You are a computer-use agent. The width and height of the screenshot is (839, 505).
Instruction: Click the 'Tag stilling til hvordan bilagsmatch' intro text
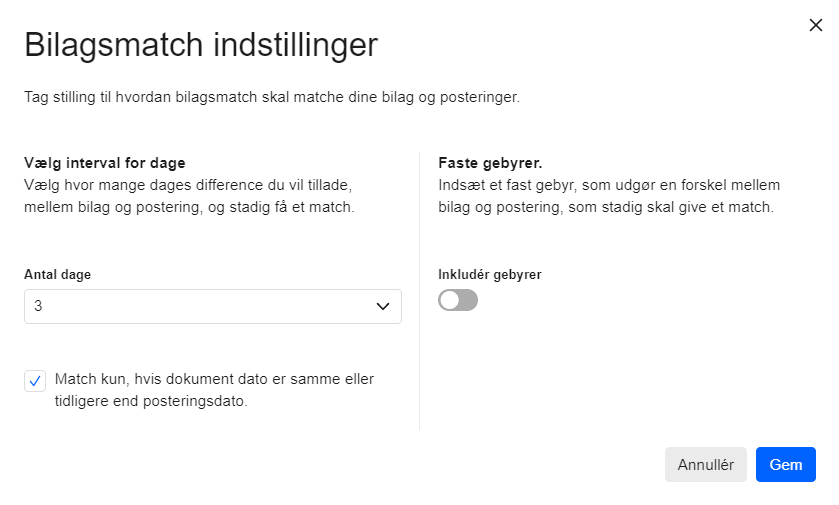(272, 97)
